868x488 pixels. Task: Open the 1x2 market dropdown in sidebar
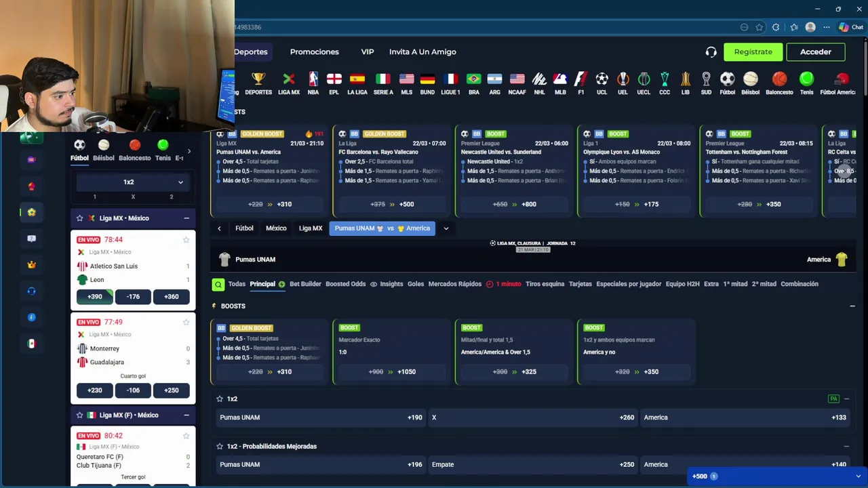(133, 182)
